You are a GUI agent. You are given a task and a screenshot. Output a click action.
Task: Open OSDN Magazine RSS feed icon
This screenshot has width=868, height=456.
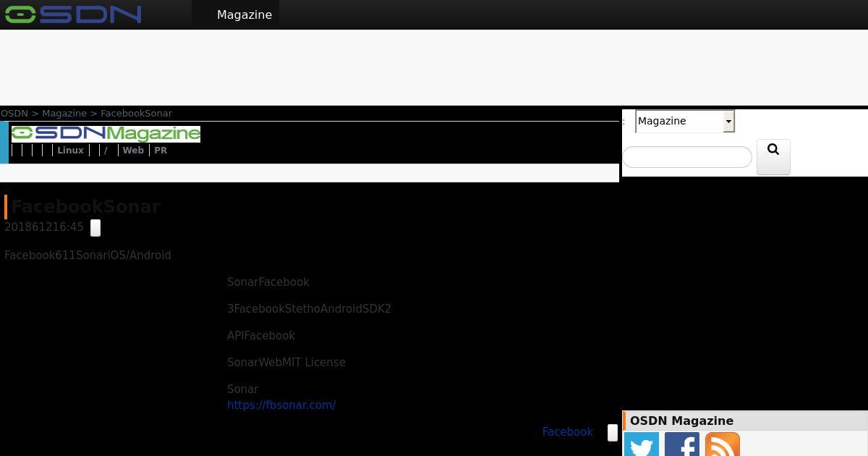(x=723, y=445)
